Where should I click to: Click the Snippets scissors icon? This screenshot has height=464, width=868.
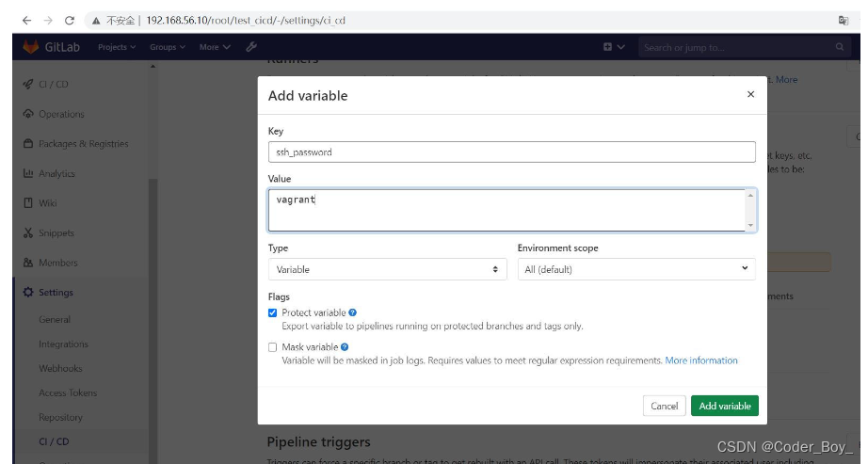point(28,233)
